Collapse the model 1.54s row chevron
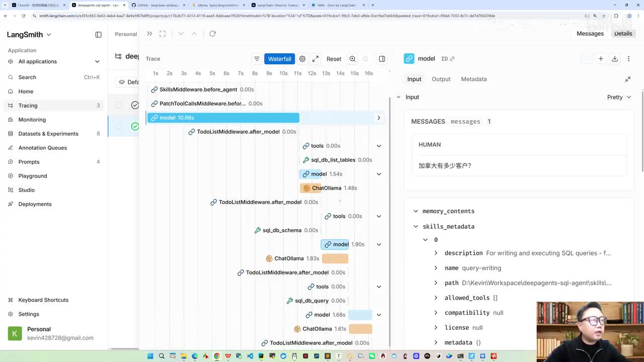 click(x=379, y=174)
